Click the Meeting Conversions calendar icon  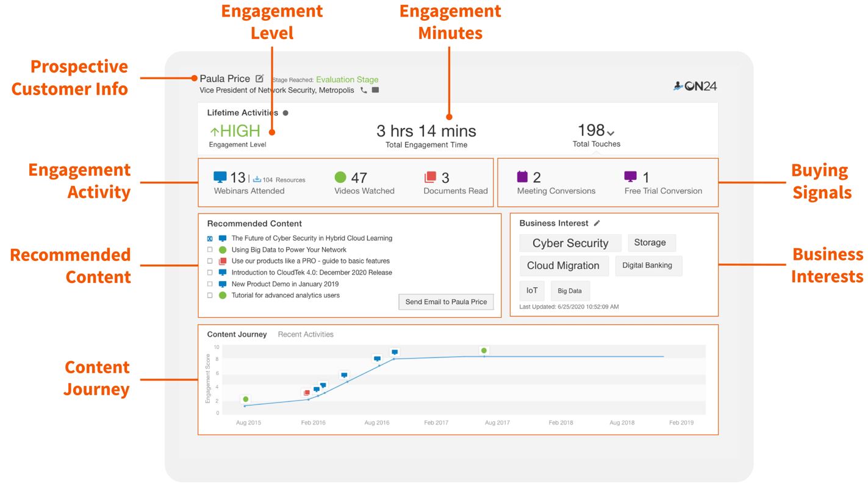[x=523, y=177]
